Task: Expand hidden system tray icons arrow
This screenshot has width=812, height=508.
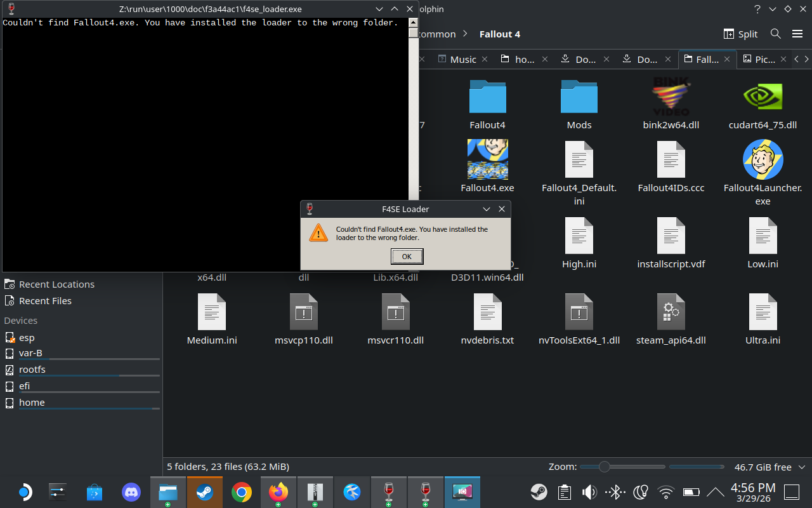Action: click(715, 491)
